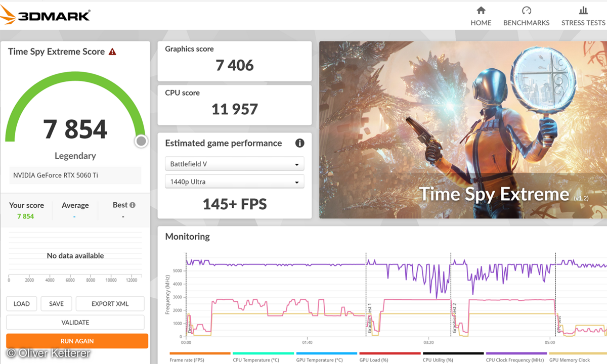Viewport: 607px width, 364px height.
Task: Toggle the Frame rate (FPS) legend swatch
Action: [x=200, y=353]
